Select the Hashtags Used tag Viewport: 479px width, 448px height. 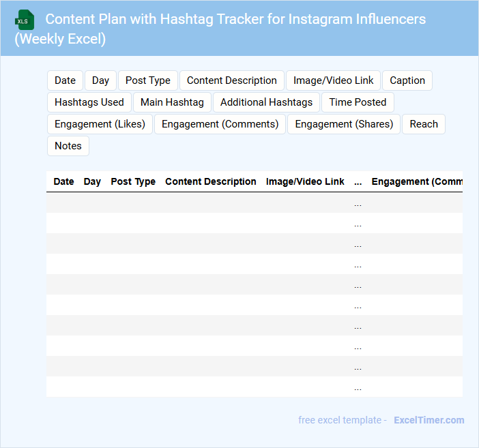(89, 102)
